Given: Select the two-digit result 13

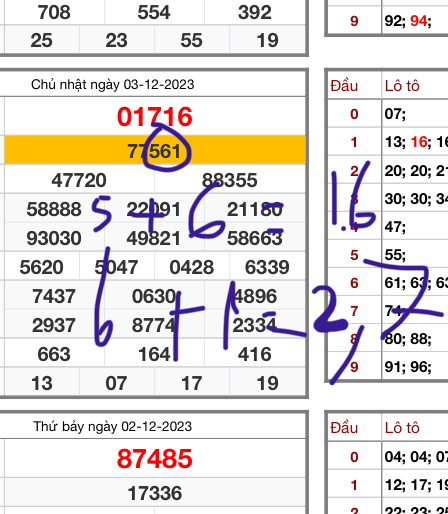Looking at the screenshot, I should pyautogui.click(x=42, y=383).
